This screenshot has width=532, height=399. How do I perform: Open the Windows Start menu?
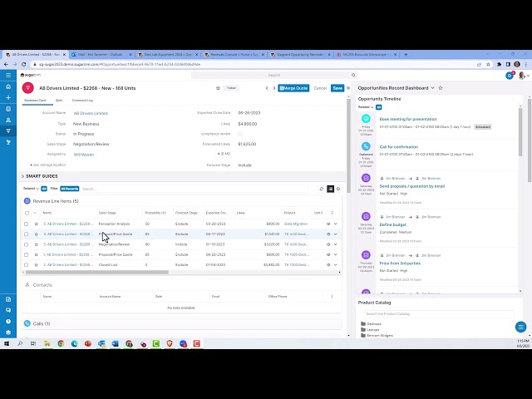[7, 343]
